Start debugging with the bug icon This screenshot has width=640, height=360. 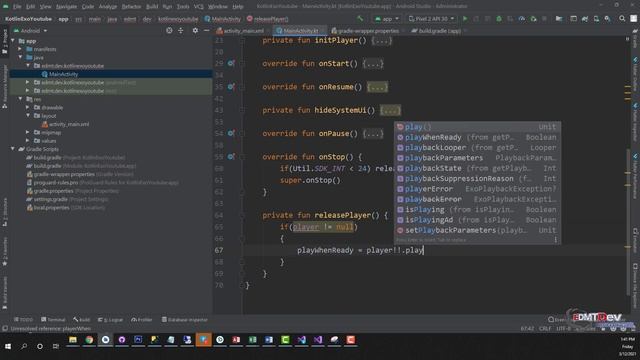[x=499, y=19]
